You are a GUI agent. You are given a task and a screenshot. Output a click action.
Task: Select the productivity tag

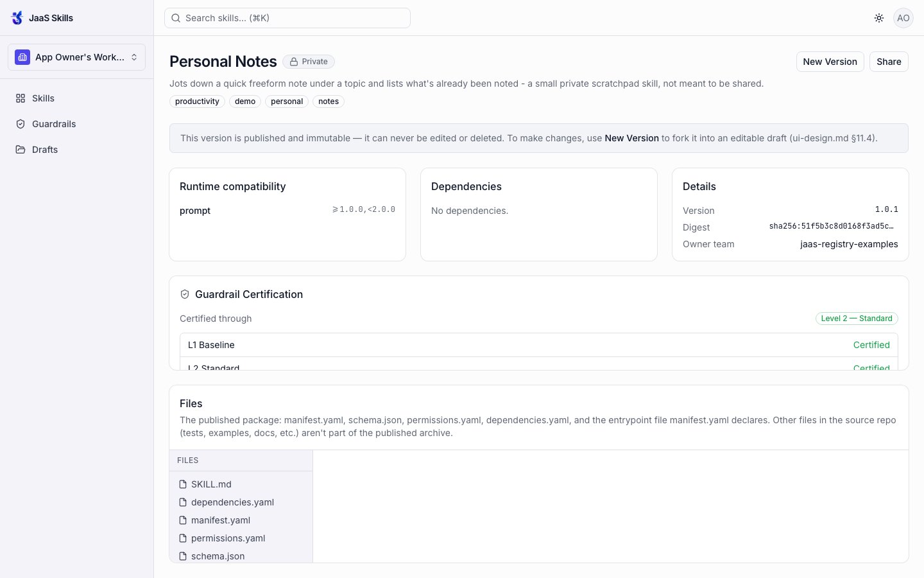(x=197, y=101)
